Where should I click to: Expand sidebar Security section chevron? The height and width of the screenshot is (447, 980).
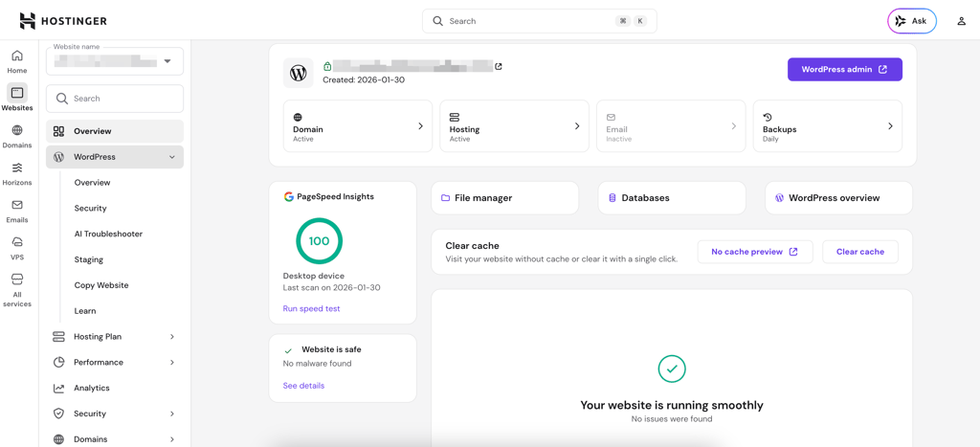[x=172, y=413]
